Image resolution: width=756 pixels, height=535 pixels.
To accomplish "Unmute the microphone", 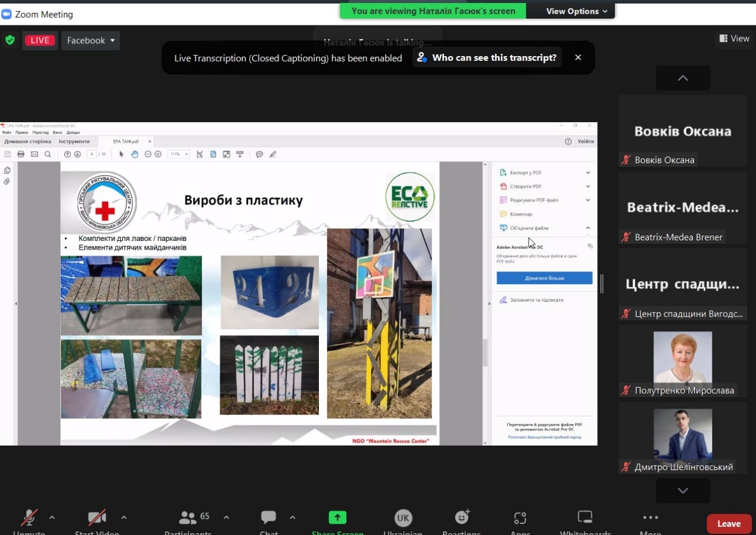I will click(x=29, y=518).
